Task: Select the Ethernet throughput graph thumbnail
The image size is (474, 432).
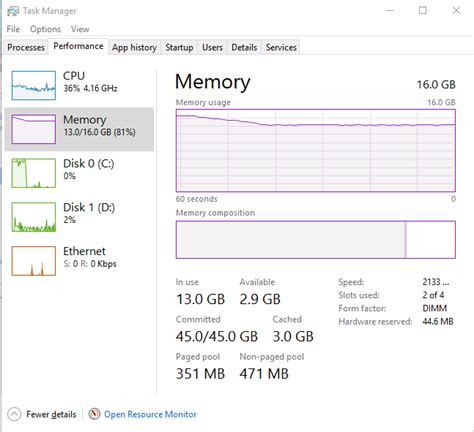Action: pyautogui.click(x=34, y=261)
